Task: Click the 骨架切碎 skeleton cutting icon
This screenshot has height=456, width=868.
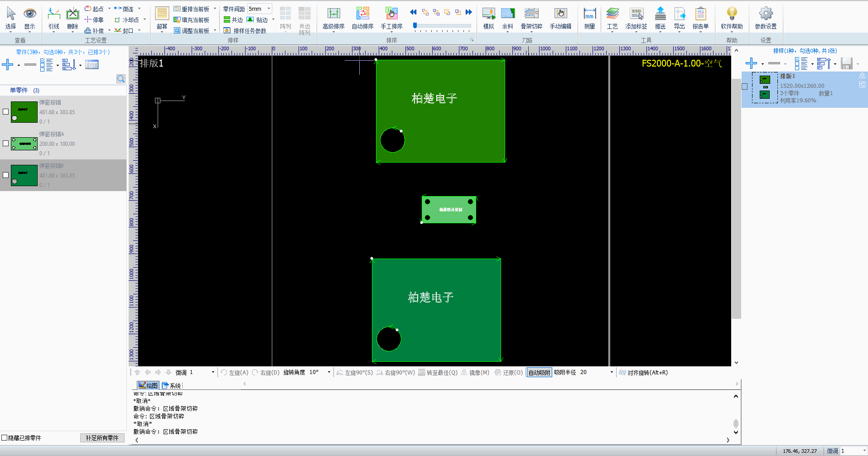Action: (531, 19)
